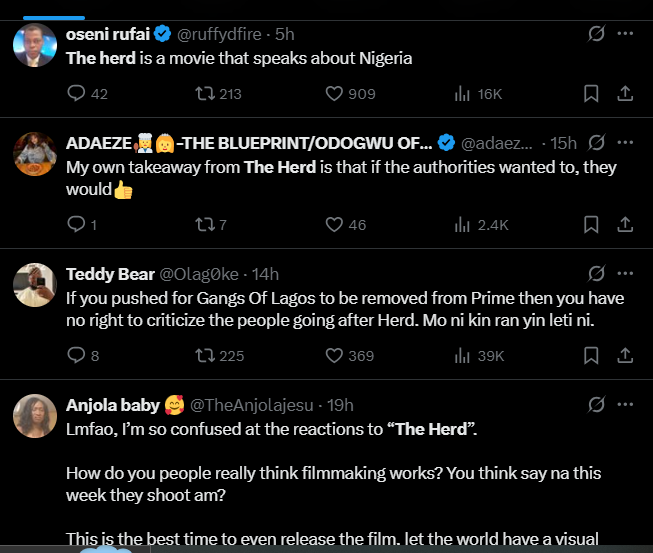The height and width of the screenshot is (553, 653).
Task: Like ADAEZE's tweet about the authorities
Action: pos(335,225)
